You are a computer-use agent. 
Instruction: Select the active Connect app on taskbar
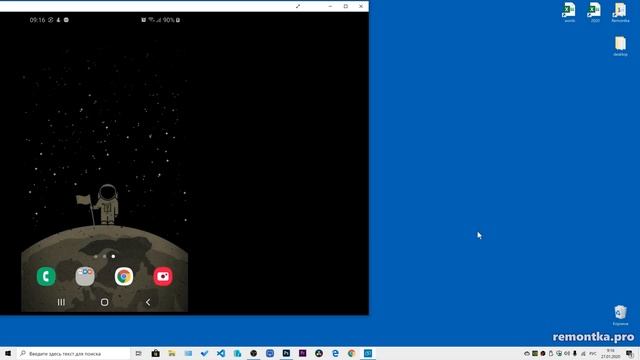pyautogui.click(x=368, y=353)
